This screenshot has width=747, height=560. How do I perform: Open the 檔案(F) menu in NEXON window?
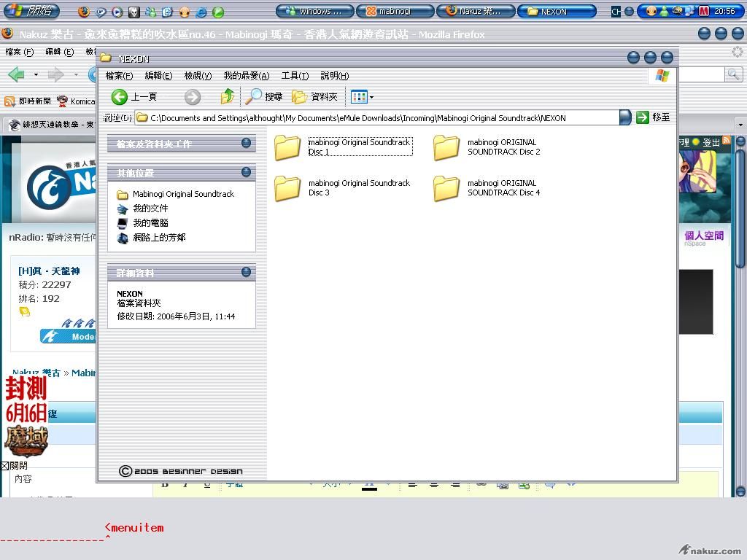[119, 76]
